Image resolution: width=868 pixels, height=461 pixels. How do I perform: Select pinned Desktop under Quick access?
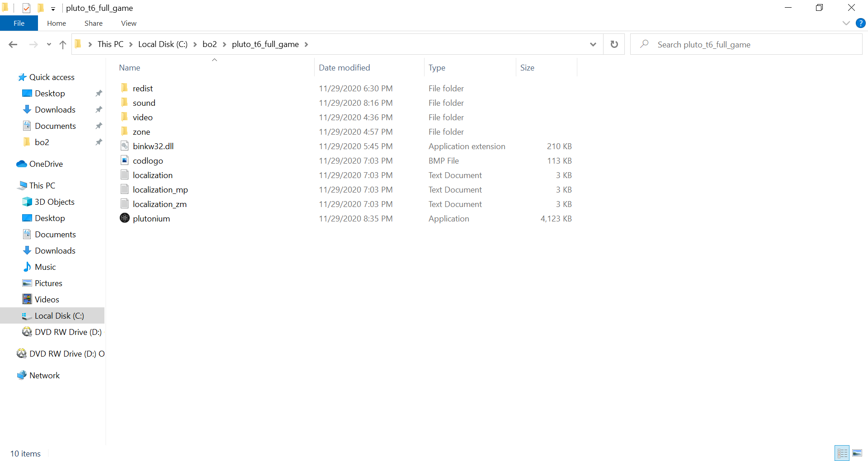pyautogui.click(x=50, y=93)
